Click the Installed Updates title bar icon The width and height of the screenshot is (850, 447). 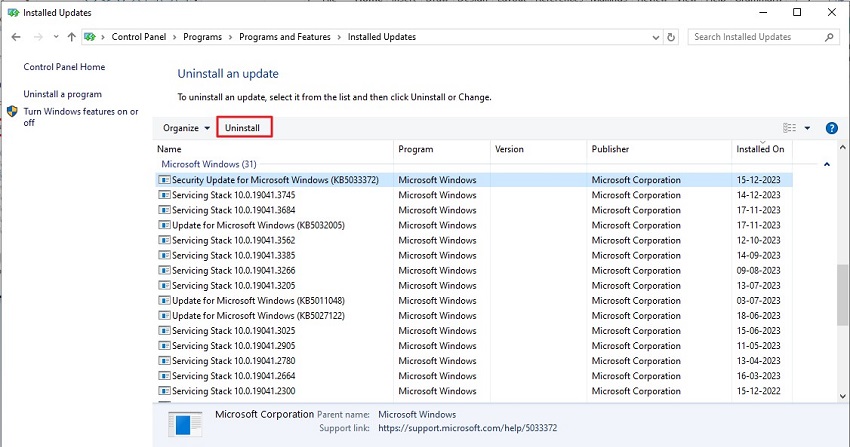[13, 12]
